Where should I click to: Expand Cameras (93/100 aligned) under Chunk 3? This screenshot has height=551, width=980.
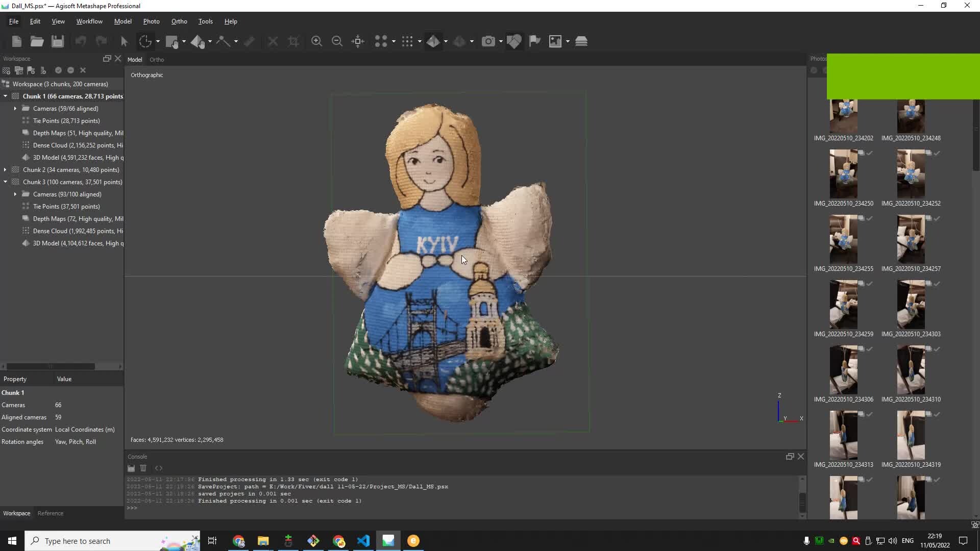14,194
